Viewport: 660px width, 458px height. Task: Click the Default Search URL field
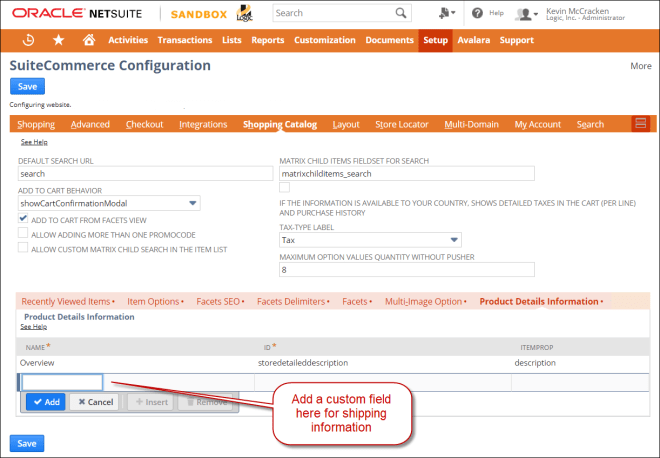pyautogui.click(x=144, y=173)
